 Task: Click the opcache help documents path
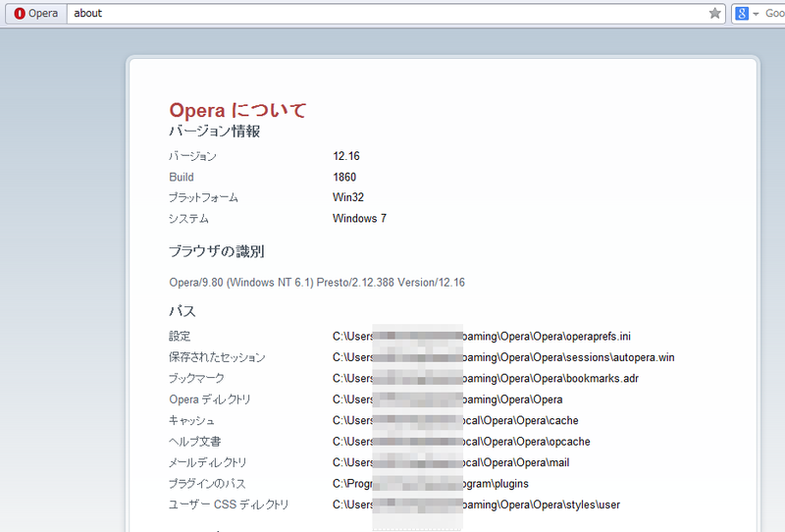pos(461,442)
